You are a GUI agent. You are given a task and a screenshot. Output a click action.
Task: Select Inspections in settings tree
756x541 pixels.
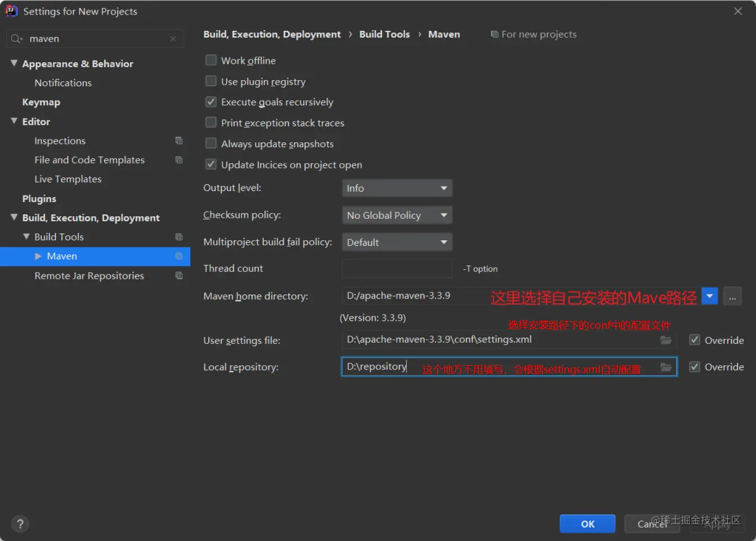tap(60, 141)
